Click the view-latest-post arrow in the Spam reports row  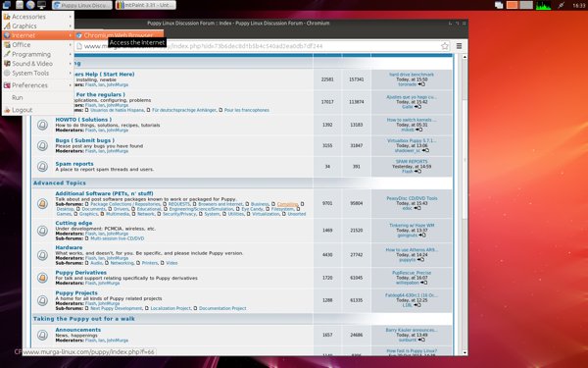coord(417,171)
